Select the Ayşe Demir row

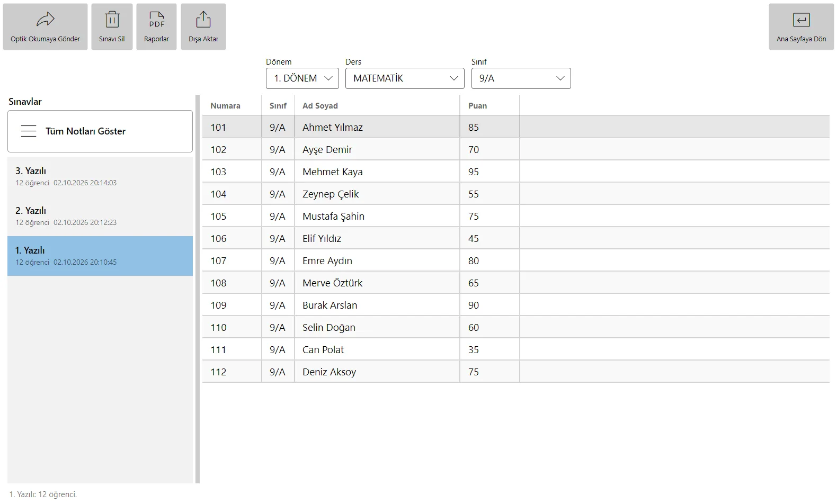coord(516,149)
